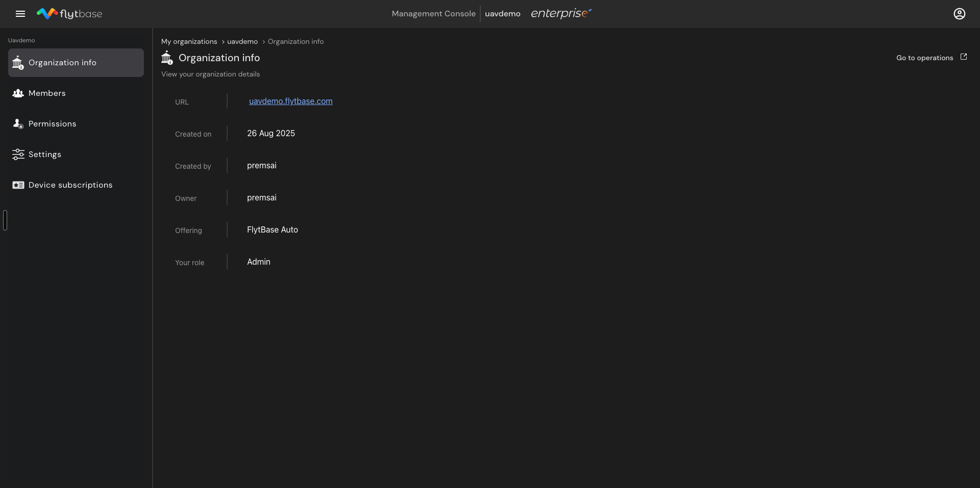Click the Owner field label
980x488 pixels.
click(186, 198)
